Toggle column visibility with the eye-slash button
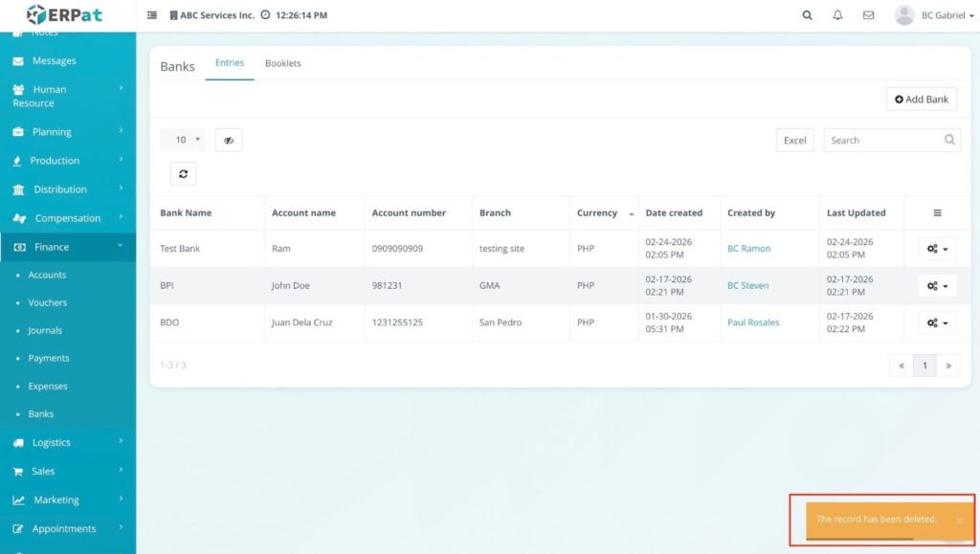 [x=229, y=140]
